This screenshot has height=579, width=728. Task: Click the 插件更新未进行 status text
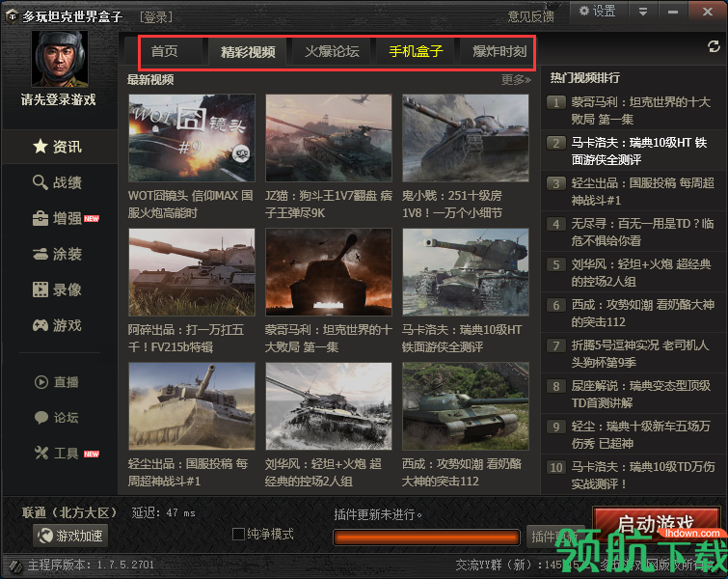coord(378,514)
